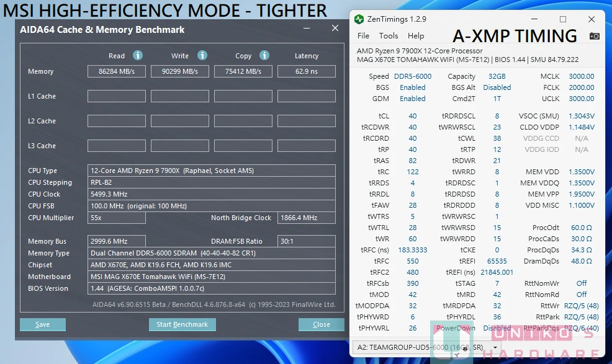This screenshot has height=364, width=612.
Task: Click the tREFI value 65535
Action: pos(497,261)
